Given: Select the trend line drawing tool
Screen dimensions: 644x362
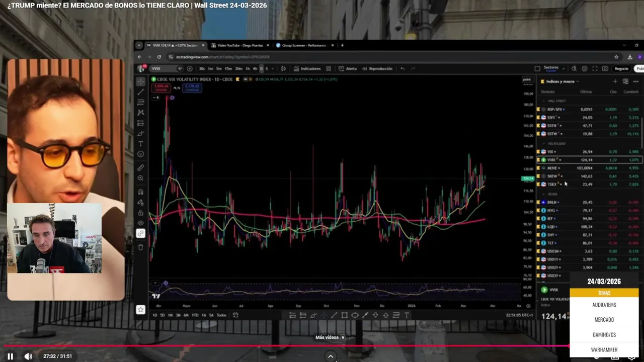Looking at the screenshot, I should [x=140, y=92].
